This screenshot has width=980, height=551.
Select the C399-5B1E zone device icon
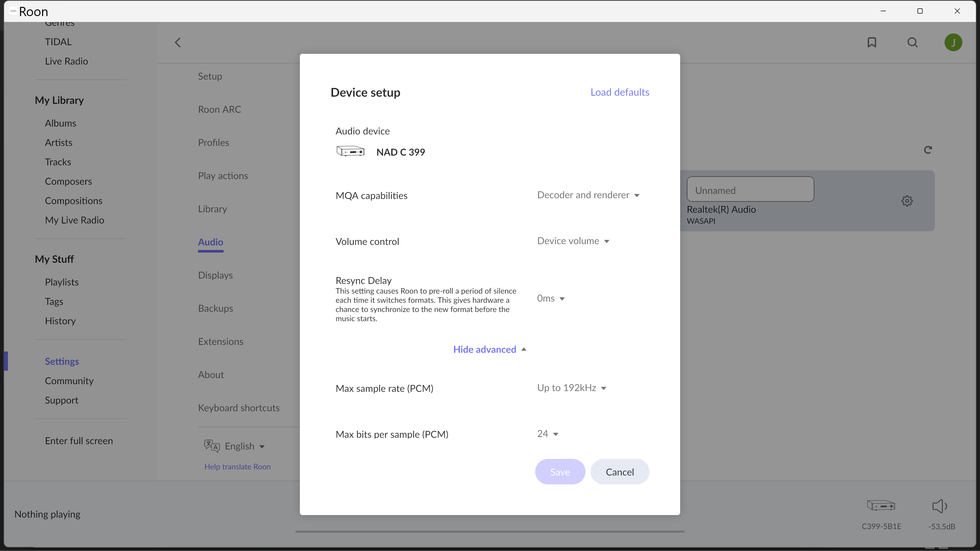pyautogui.click(x=881, y=505)
